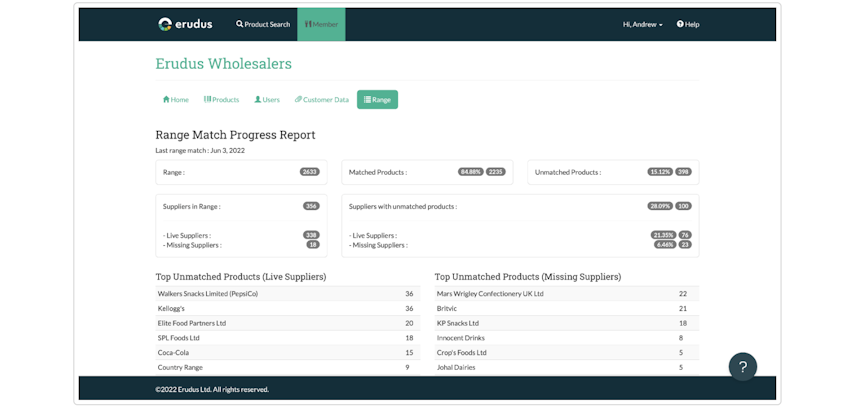Click the round question mark help button
This screenshot has height=412, width=858.
[x=743, y=367]
